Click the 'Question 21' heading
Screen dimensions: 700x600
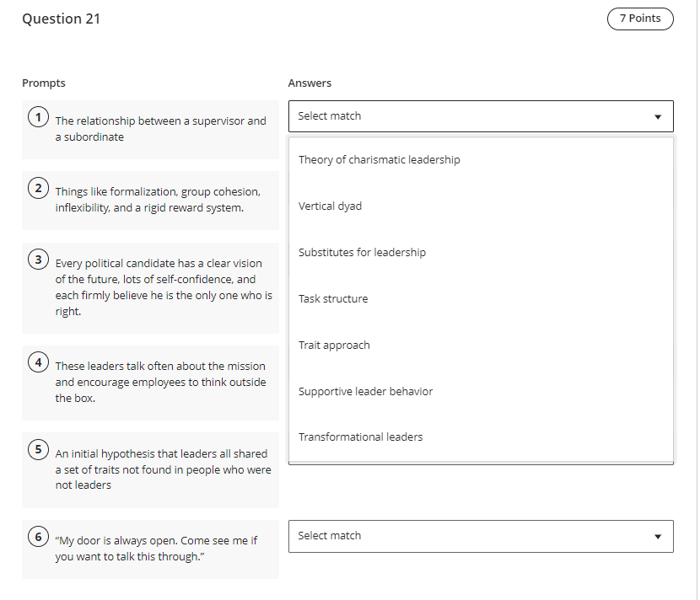[62, 19]
